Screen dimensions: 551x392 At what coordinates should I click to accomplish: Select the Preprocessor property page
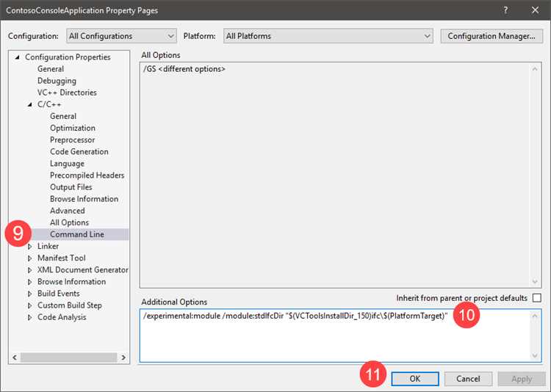72,139
